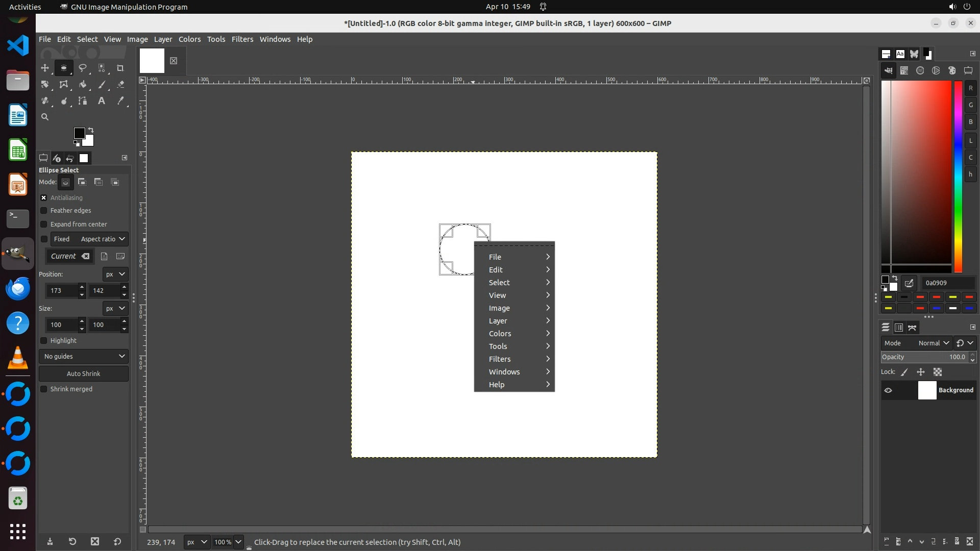This screenshot has width=980, height=551.
Task: Toggle the Expand from center option
Action: (x=44, y=224)
